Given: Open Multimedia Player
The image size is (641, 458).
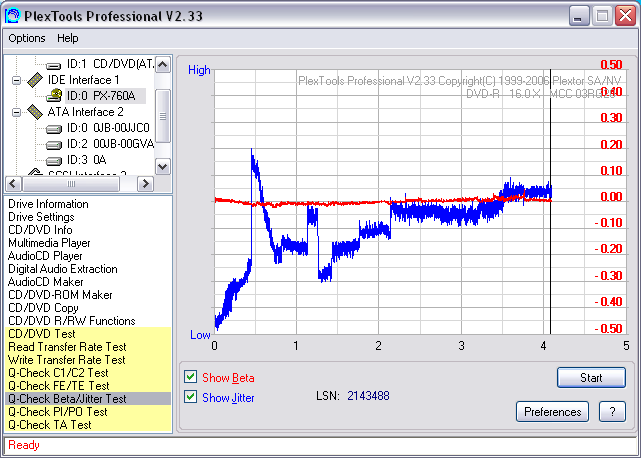Looking at the screenshot, I should 49,243.
